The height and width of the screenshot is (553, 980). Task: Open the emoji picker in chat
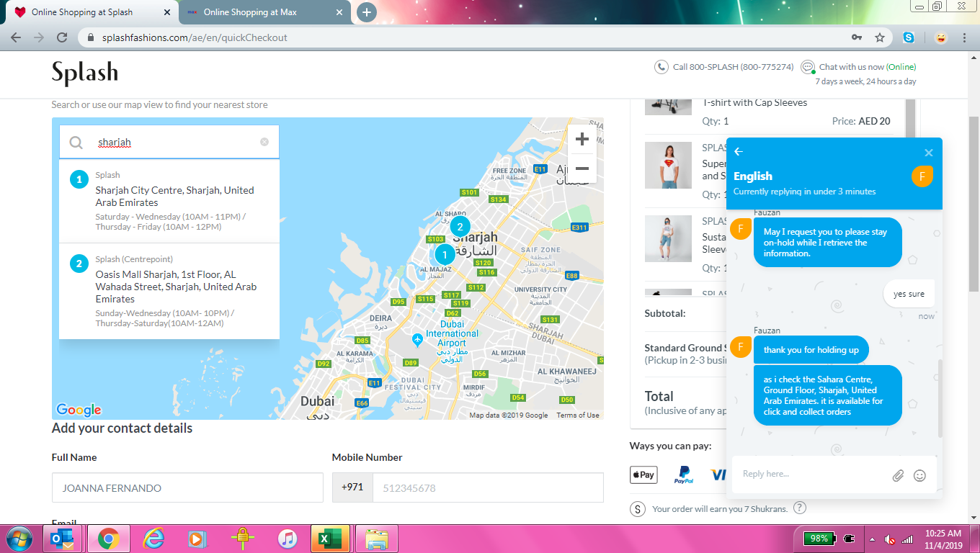[919, 475]
